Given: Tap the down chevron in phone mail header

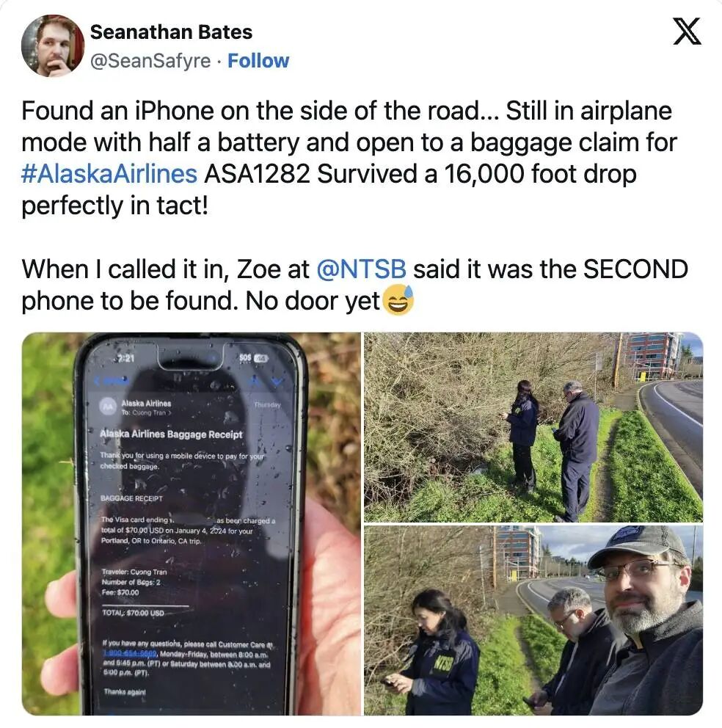Looking at the screenshot, I should click(x=277, y=382).
